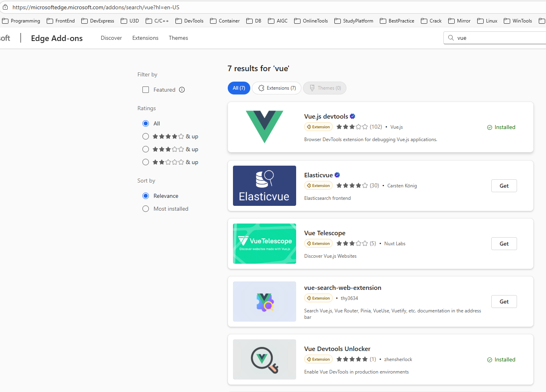546x392 pixels.
Task: Open the Vue.js devtools title link
Action: click(x=326, y=116)
